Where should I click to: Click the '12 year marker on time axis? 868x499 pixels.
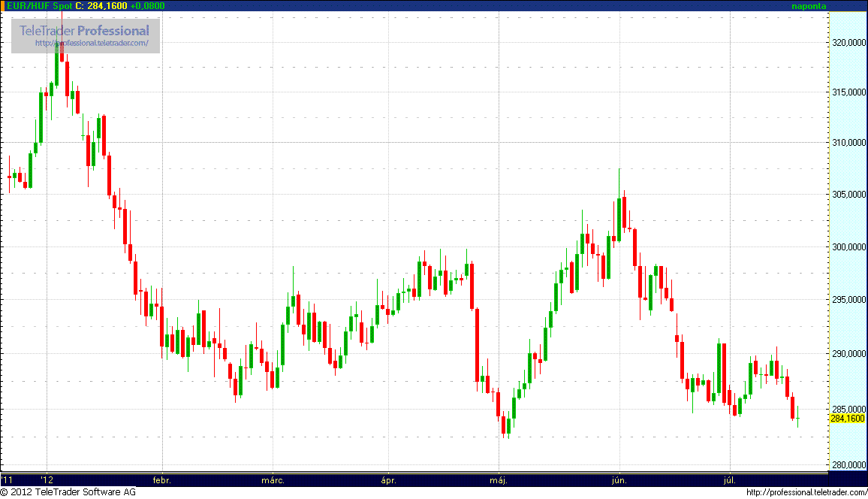tap(47, 479)
